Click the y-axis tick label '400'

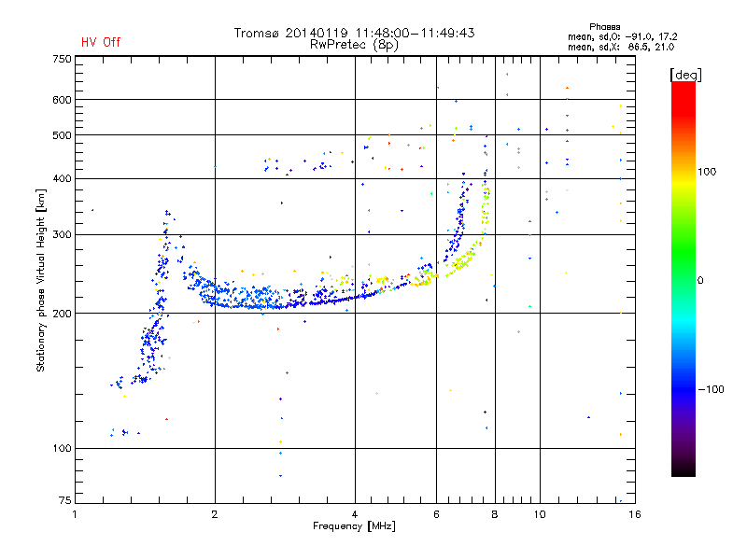point(63,178)
